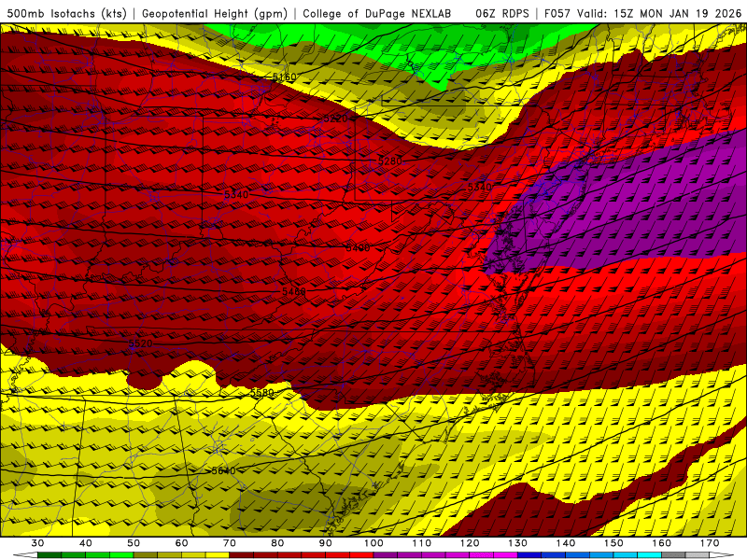The width and height of the screenshot is (747, 560).
Task: Pick the bright yellow swatch just before 70
Action: point(218,555)
